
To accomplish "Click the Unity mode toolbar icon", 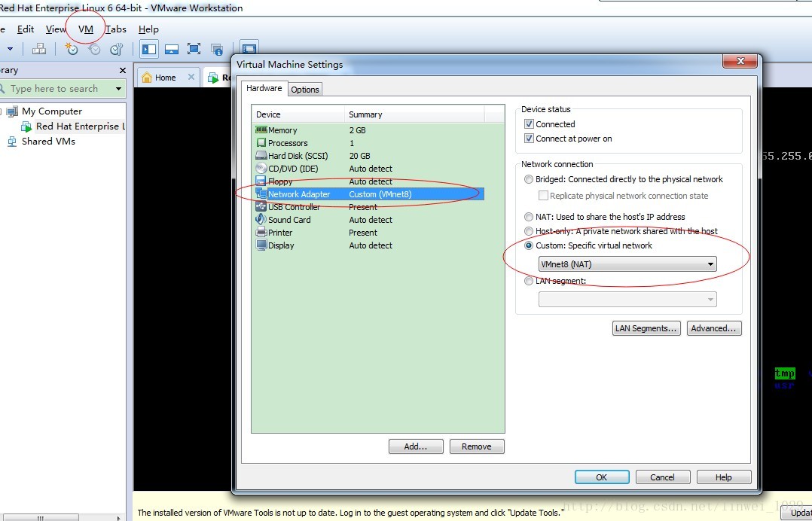I will pyautogui.click(x=216, y=49).
